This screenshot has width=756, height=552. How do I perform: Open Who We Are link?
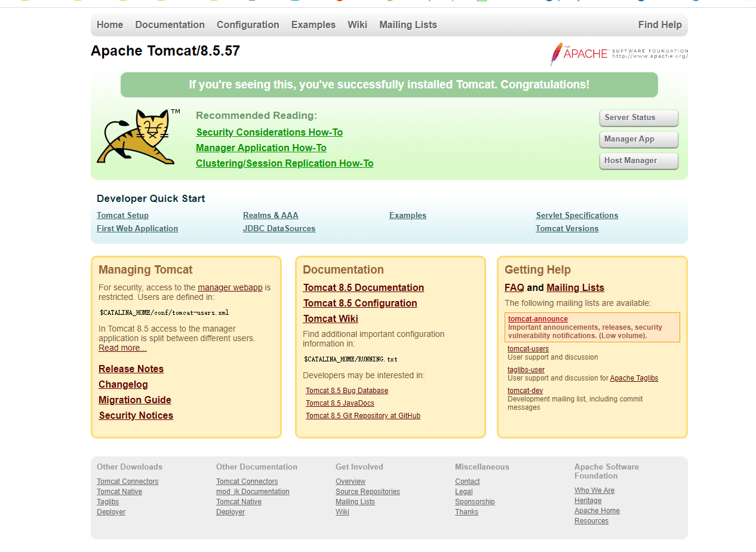point(594,490)
